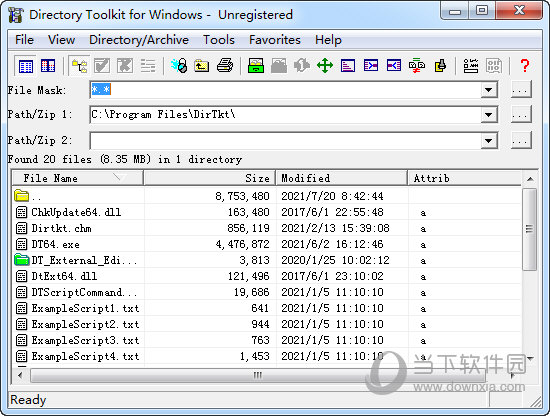Click the 2021/2/13 15:39:08 modified date

pos(335,228)
